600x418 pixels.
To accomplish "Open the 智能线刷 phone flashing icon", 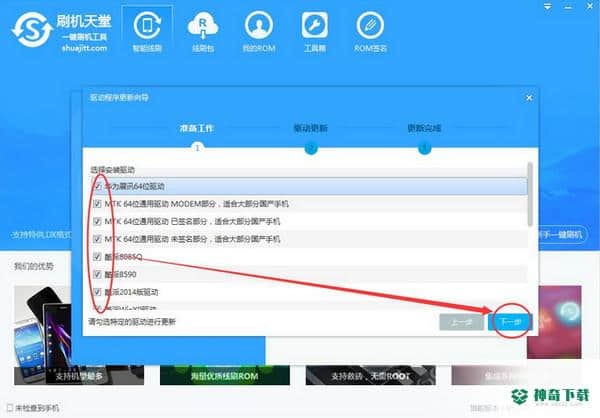I will coord(147,31).
